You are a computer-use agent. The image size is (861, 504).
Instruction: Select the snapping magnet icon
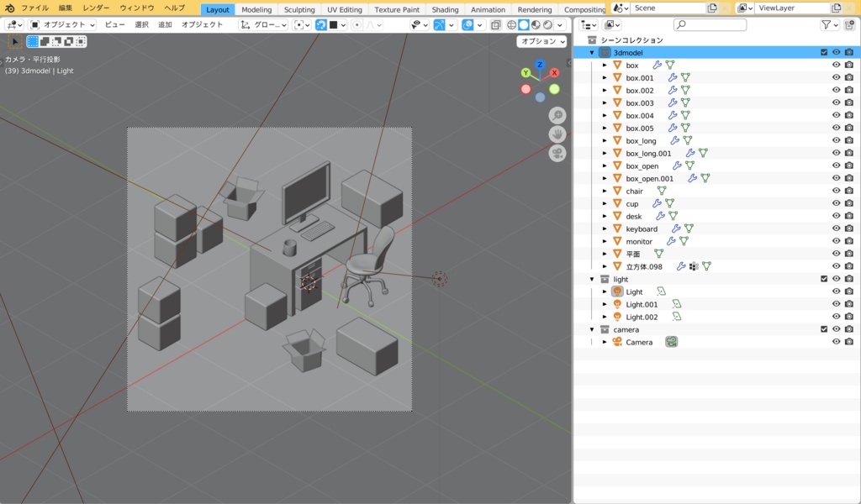tap(321, 24)
